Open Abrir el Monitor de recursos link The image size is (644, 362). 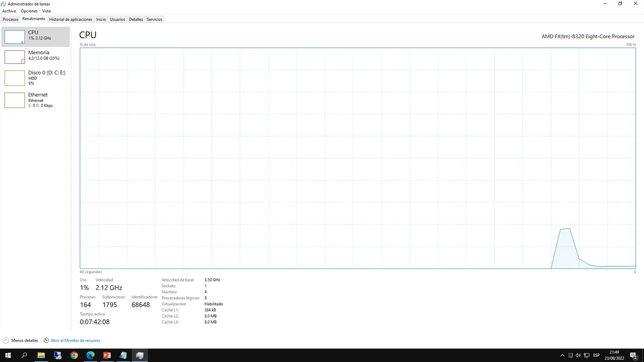pyautogui.click(x=75, y=340)
